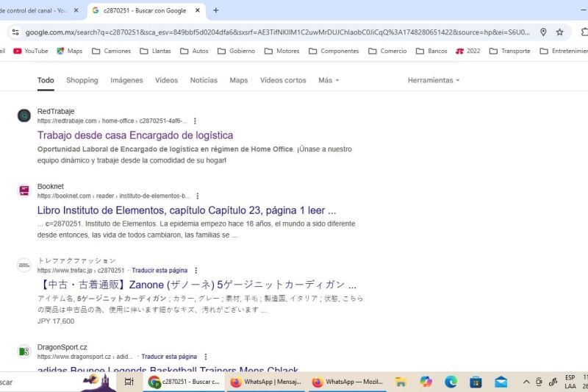Bookmark this page with the star icon
This screenshot has width=588, height=392.
pos(559,32)
